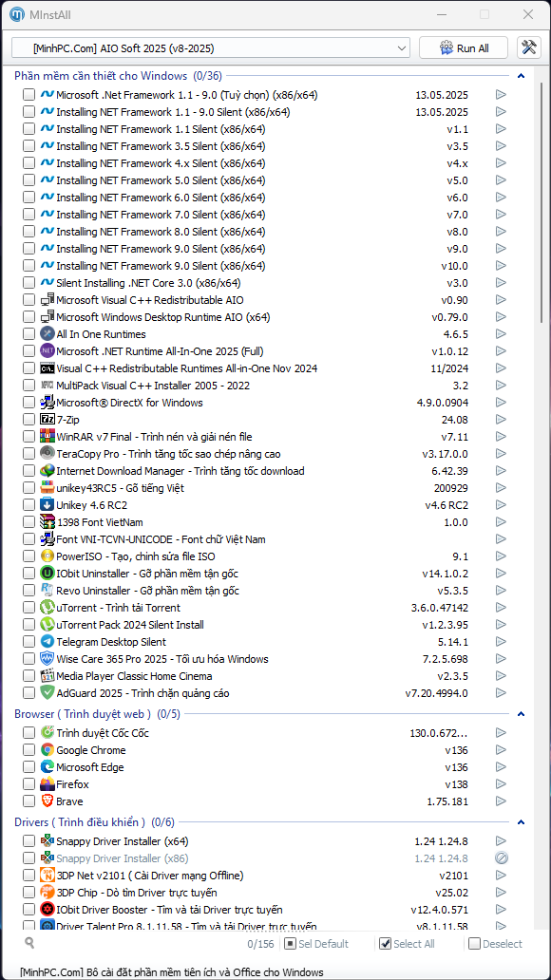Image resolution: width=551 pixels, height=980 pixels.
Task: Click the Run All button
Action: [x=465, y=48]
